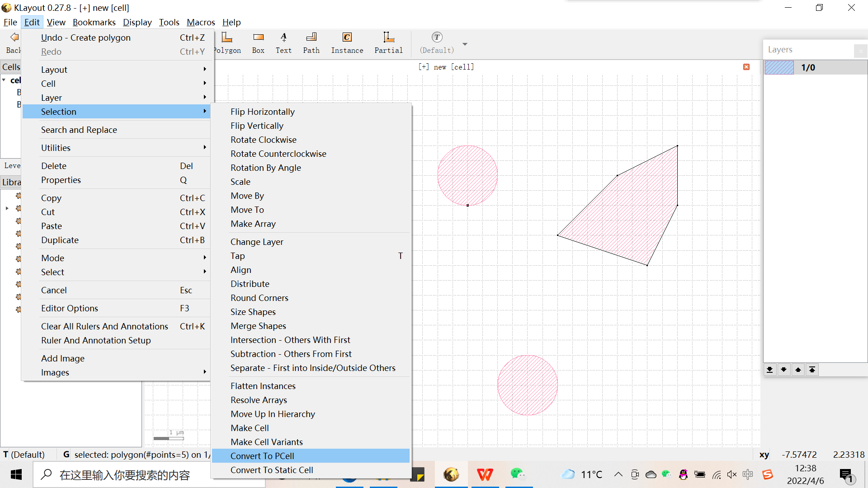Screen dimensions: 868x488
Task: Close the new cell view tab
Action: (x=746, y=67)
